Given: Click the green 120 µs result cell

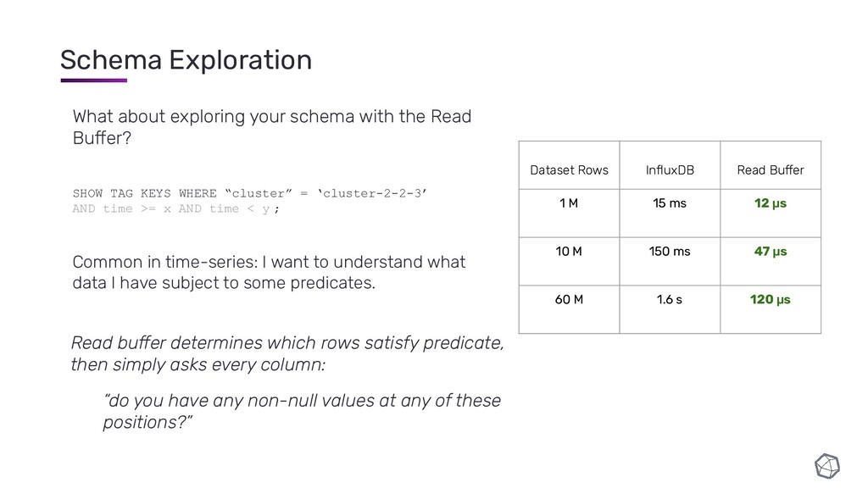Looking at the screenshot, I should 771,309.
